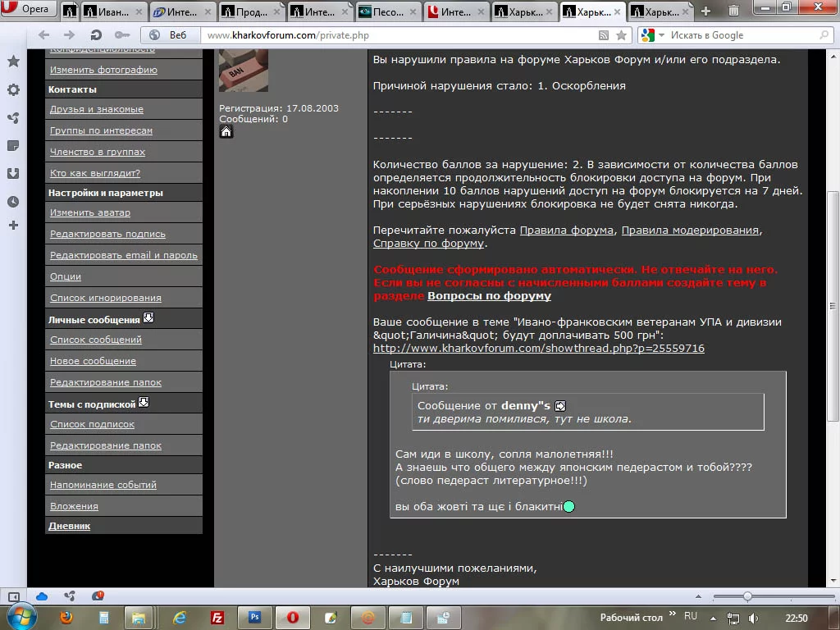The width and height of the screenshot is (840, 630).
Task: Bookmark page with address bar star
Action: 622,35
